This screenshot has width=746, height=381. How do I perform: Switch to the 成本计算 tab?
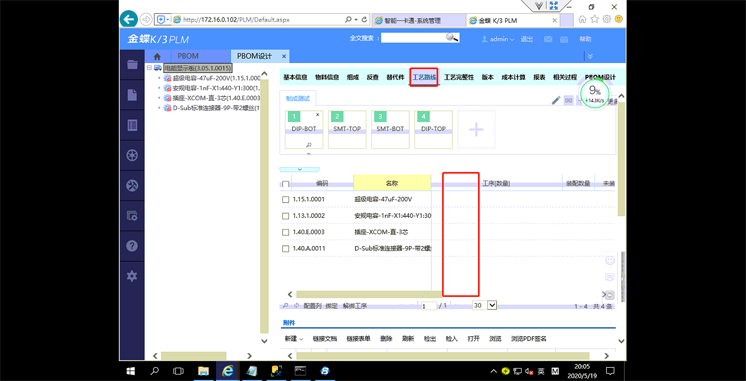click(513, 77)
